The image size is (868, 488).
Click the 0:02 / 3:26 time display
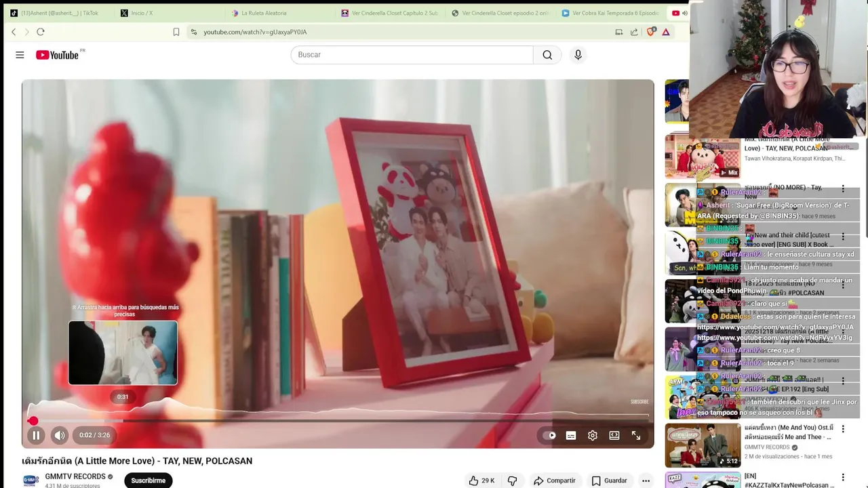click(94, 435)
